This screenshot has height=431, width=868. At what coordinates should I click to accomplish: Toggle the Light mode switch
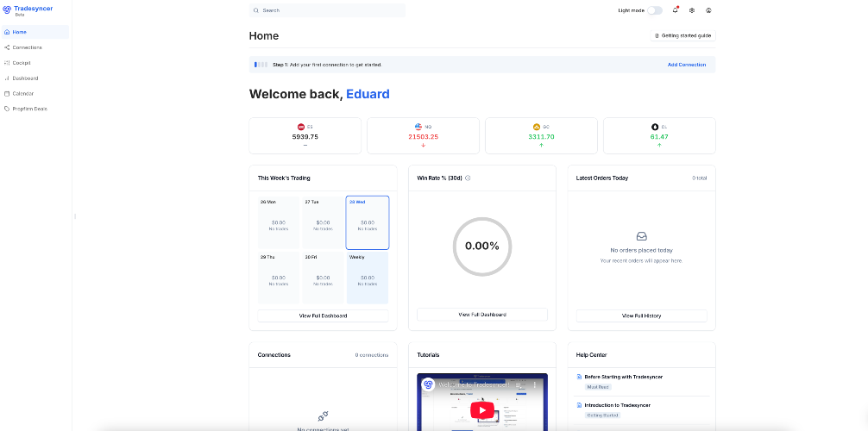tap(654, 10)
